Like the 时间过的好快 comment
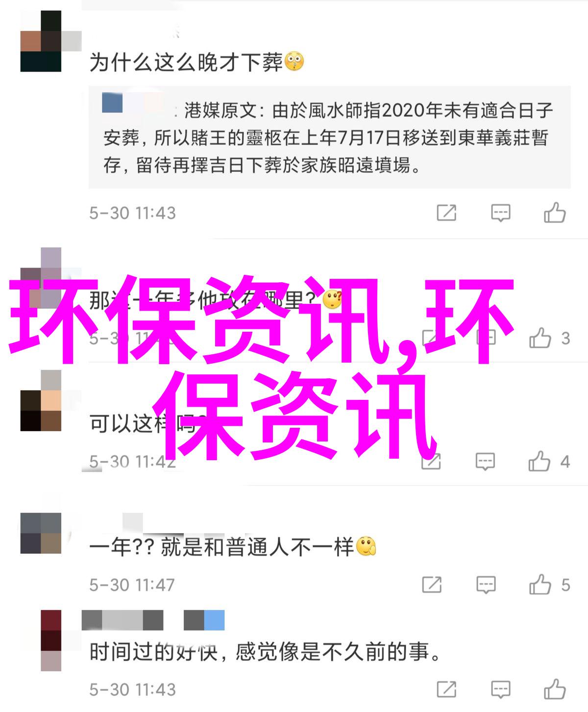The width and height of the screenshot is (588, 712). coord(555,689)
